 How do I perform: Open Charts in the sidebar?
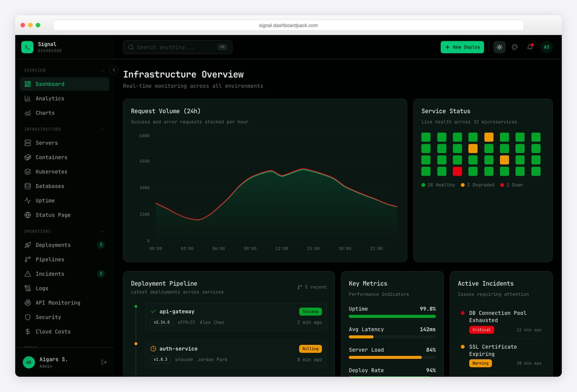click(x=64, y=113)
